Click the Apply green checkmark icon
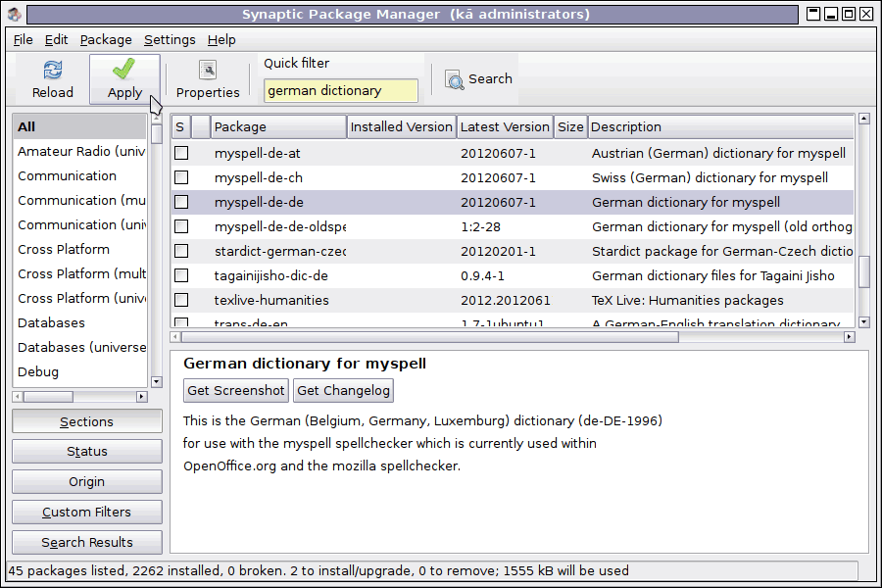The width and height of the screenshot is (882, 588). (x=123, y=70)
